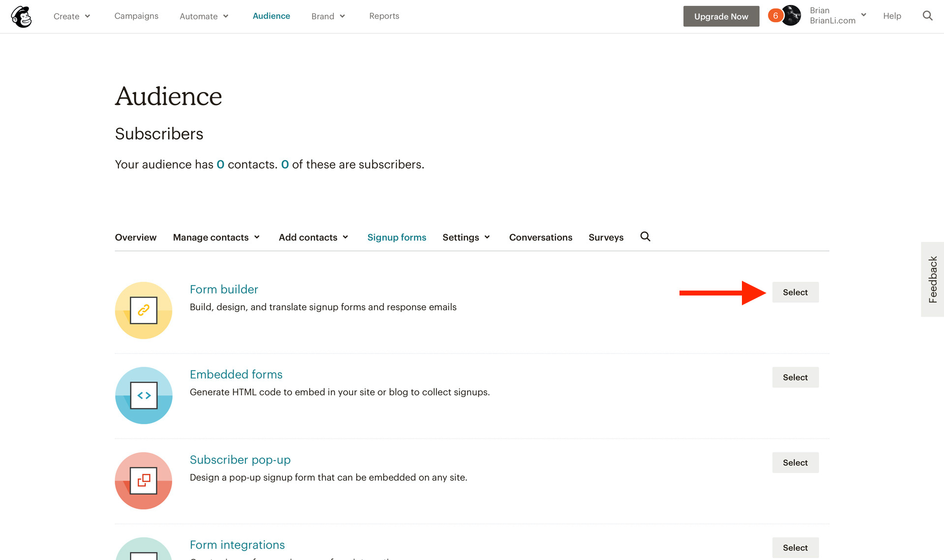This screenshot has height=560, width=944.
Task: Click the Mailchimp monkey logo icon
Action: point(20,16)
